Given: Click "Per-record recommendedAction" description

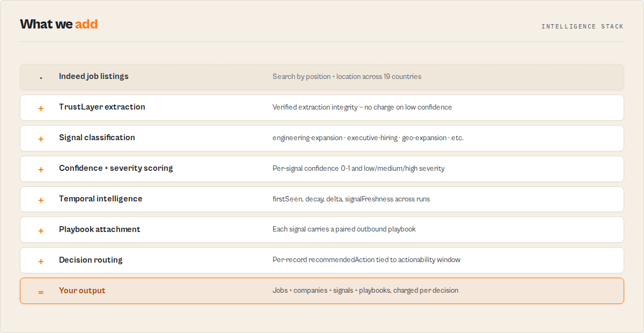Looking at the screenshot, I should point(367,260).
